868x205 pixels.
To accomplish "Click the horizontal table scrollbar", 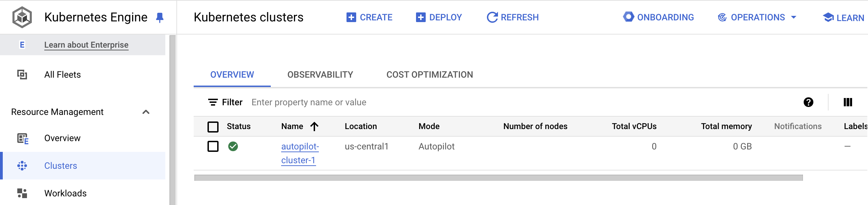I will coord(498,178).
